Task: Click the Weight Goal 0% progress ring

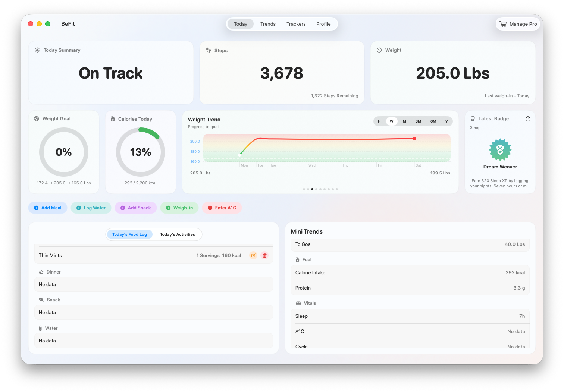Action: coord(64,152)
